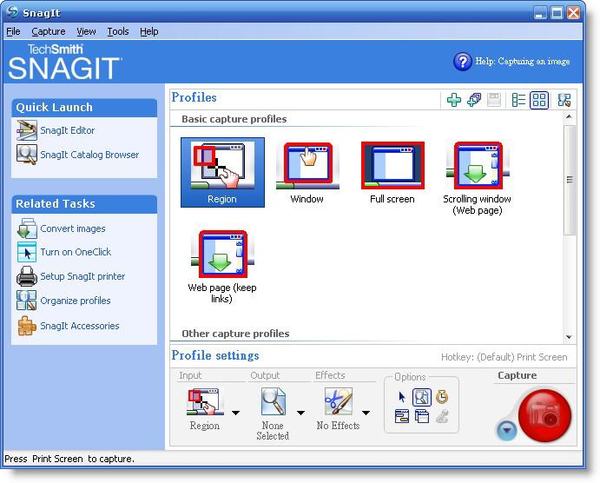The width and height of the screenshot is (600, 483).
Task: Open the Output dropdown arrow
Action: tap(301, 413)
